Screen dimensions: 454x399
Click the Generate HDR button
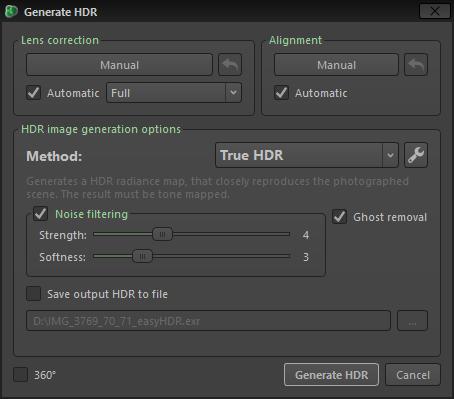click(331, 375)
